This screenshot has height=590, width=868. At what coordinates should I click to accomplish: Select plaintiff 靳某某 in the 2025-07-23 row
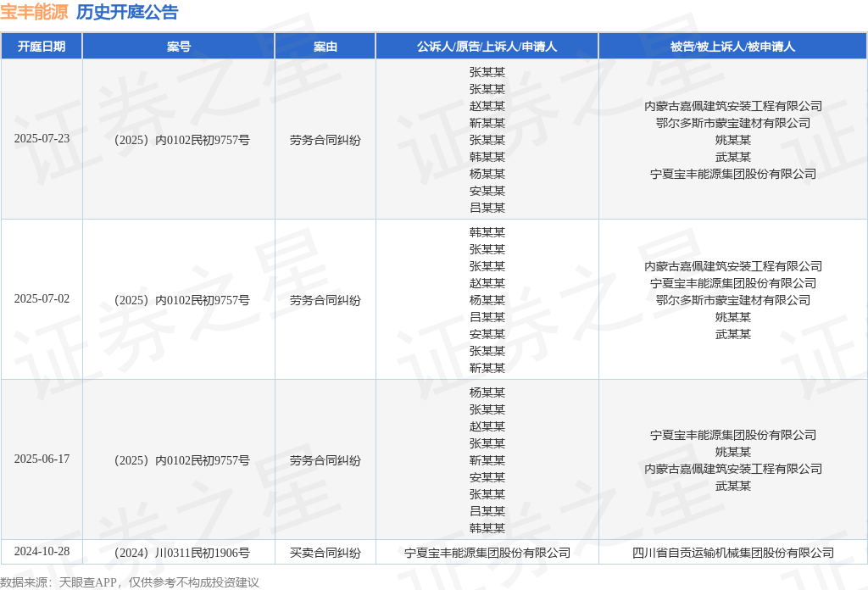coord(487,123)
